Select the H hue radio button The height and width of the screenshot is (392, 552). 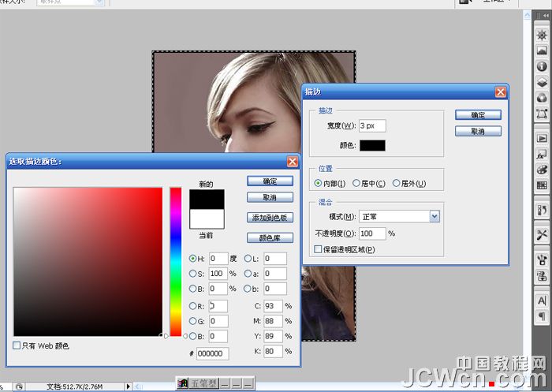[192, 259]
